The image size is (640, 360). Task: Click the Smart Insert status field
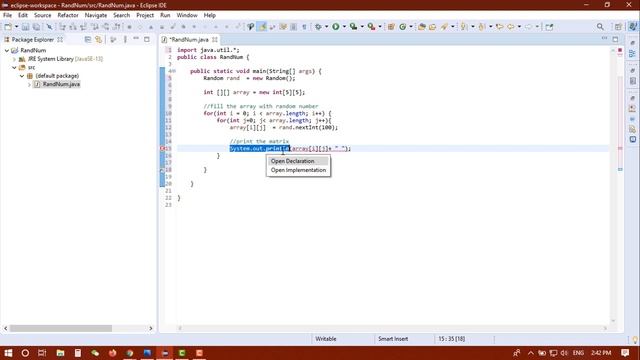coord(393,339)
